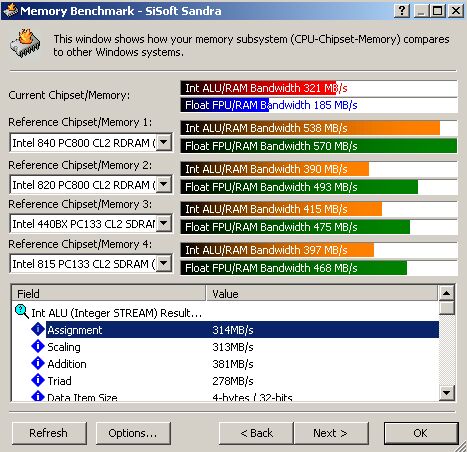Close the Memory Benchmark window
The height and width of the screenshot is (452, 467).
[456, 11]
